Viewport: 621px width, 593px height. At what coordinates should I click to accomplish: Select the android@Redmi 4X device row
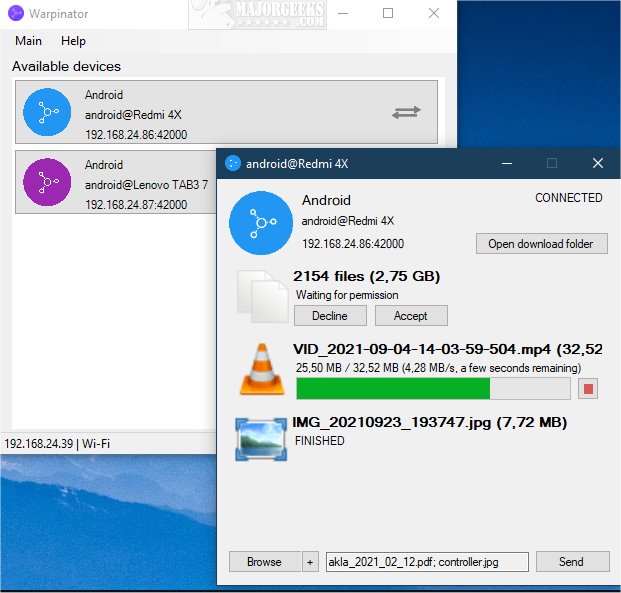coord(227,112)
